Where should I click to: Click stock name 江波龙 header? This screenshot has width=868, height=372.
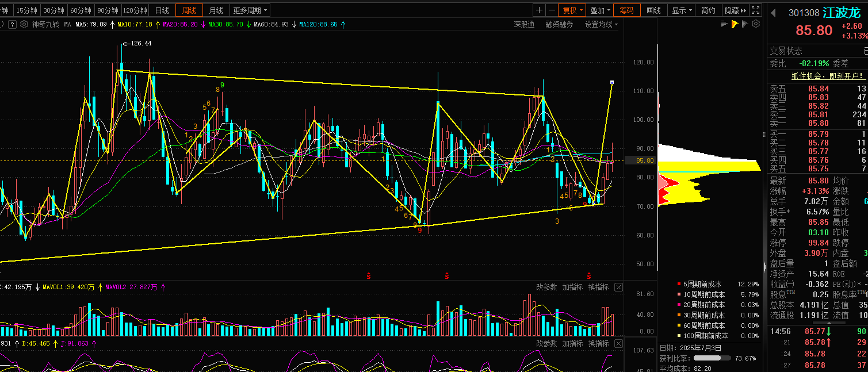pos(841,13)
